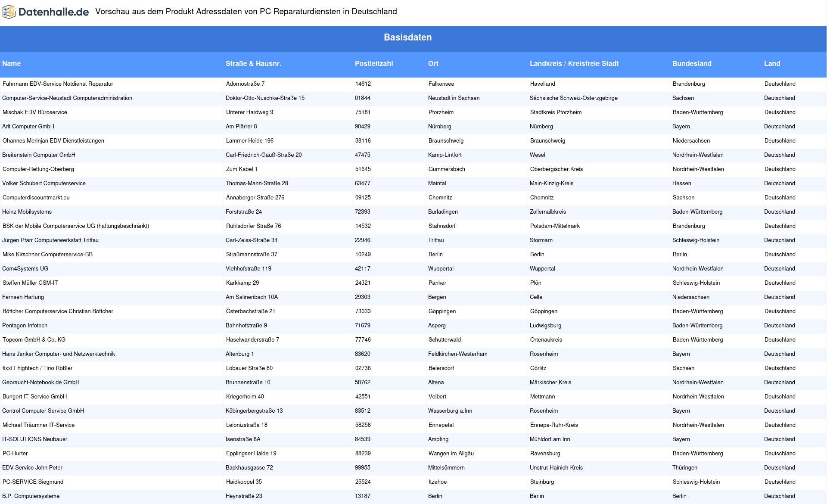The image size is (827, 504).
Task: Click district Sächsische Schweiz-Osterzgebirge
Action: click(x=574, y=98)
